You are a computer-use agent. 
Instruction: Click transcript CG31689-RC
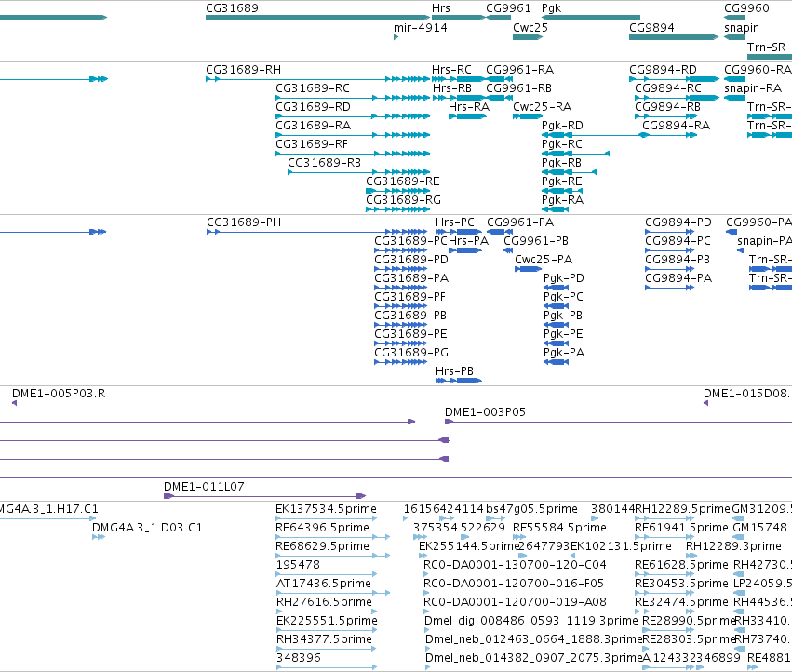pyautogui.click(x=353, y=98)
